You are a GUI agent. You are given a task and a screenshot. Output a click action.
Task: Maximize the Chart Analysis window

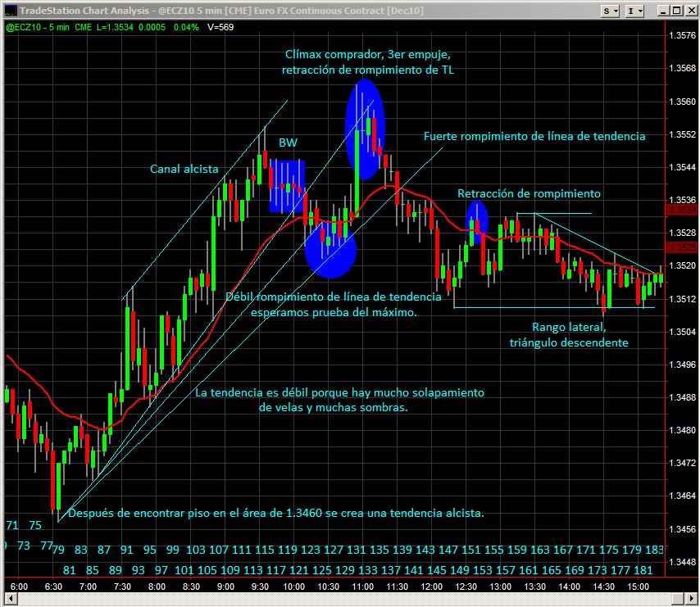click(x=677, y=11)
